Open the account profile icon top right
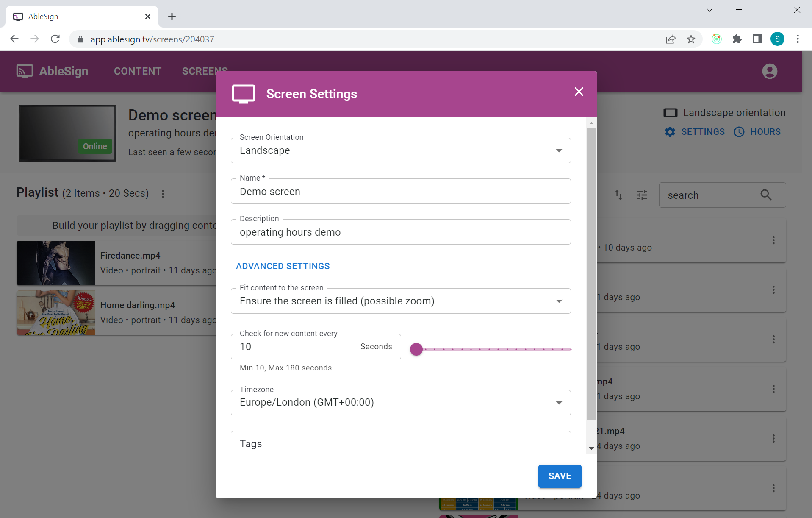Viewport: 812px width, 518px height. click(769, 71)
